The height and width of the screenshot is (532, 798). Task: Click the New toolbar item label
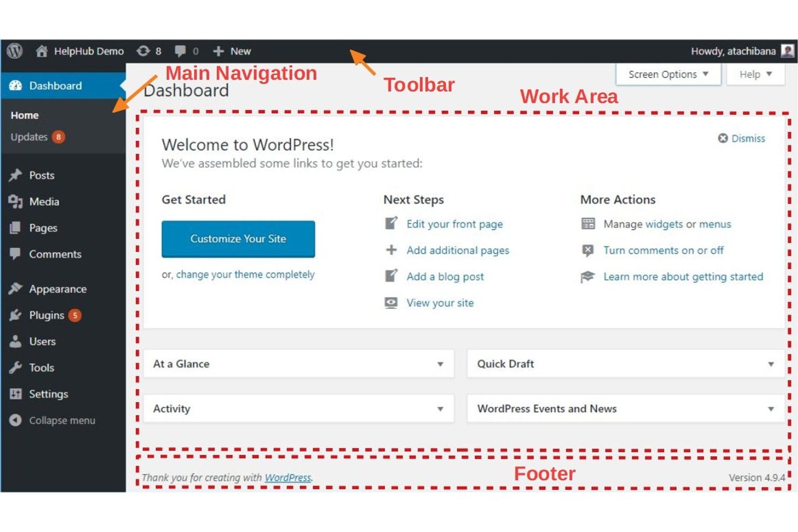[x=240, y=51]
